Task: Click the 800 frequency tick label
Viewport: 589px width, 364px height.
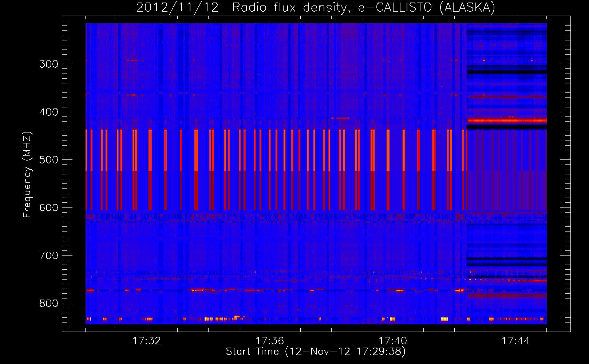Action: (x=49, y=304)
